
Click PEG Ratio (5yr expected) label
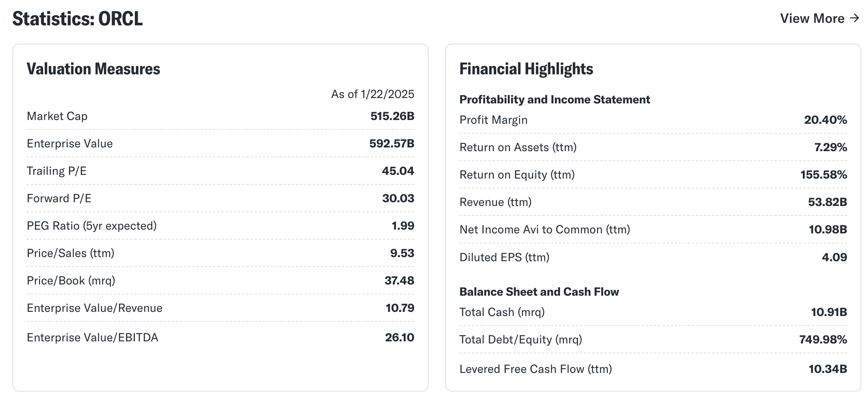[92, 226]
